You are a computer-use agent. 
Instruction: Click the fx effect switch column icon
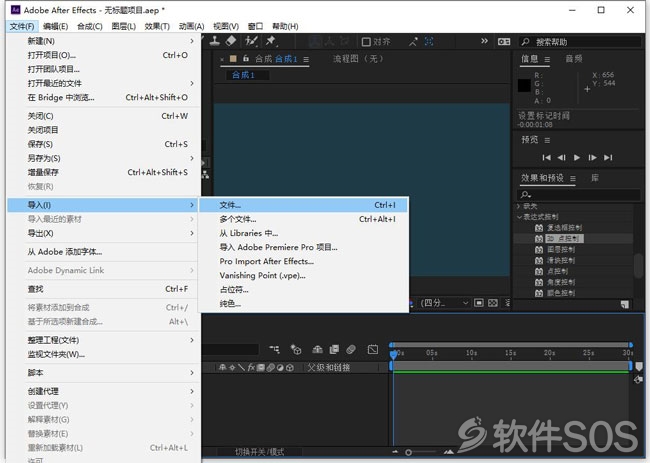tap(251, 367)
